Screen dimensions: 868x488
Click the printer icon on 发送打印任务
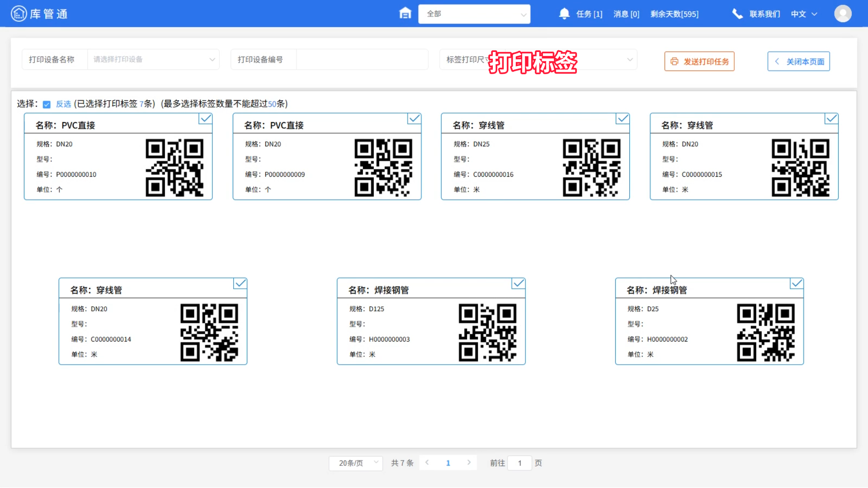coord(674,61)
